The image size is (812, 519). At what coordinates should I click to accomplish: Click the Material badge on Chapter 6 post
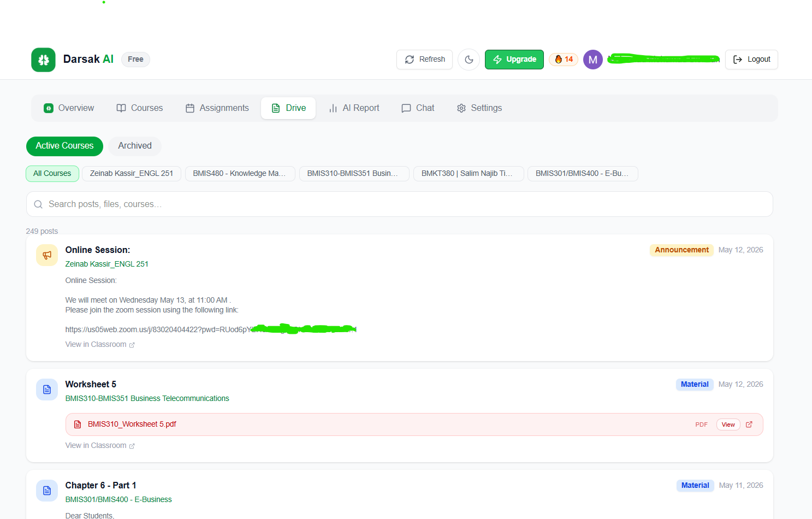(695, 486)
